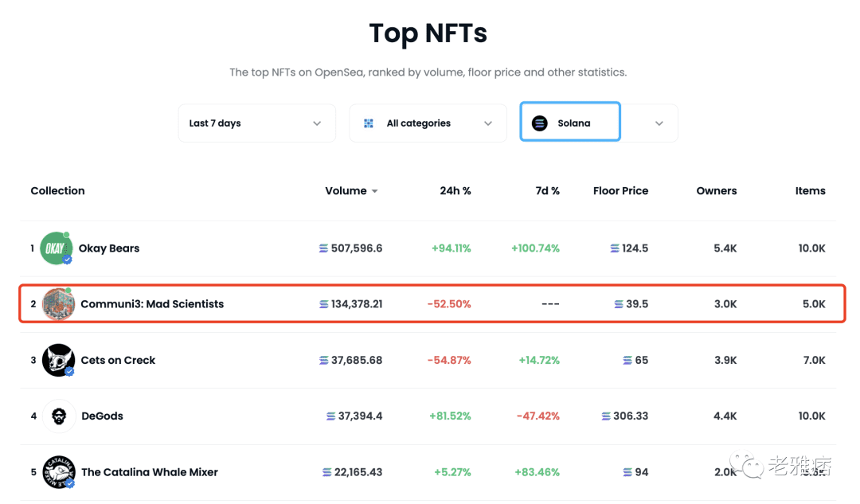Screen dimensions: 860x504
Task: Click the Communi3: Mad Scientists avatar thumbnail
Action: tap(58, 304)
